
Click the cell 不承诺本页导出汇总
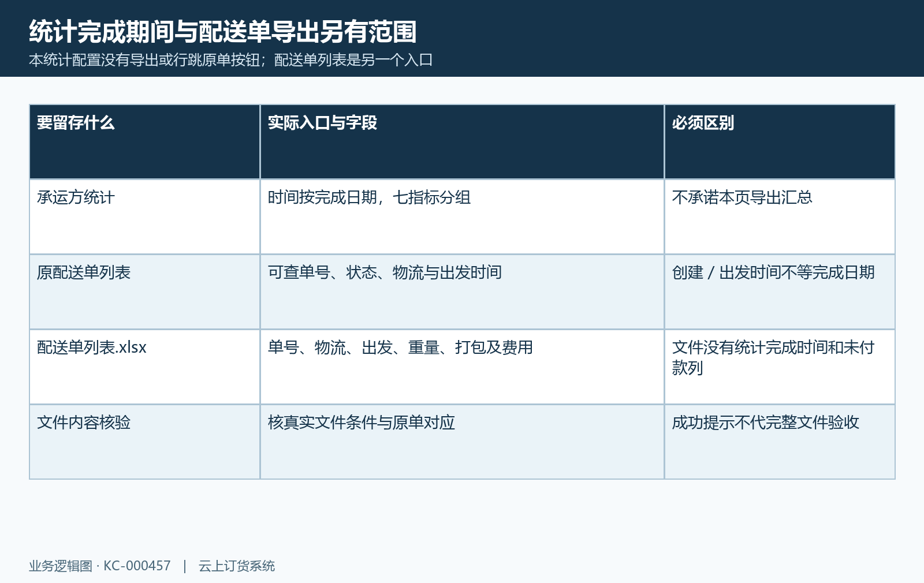tap(780, 216)
